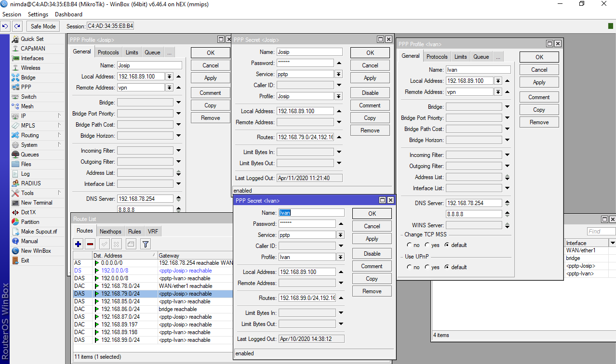Click the Find search field
616x364 pixels.
pyautogui.click(x=601, y=232)
